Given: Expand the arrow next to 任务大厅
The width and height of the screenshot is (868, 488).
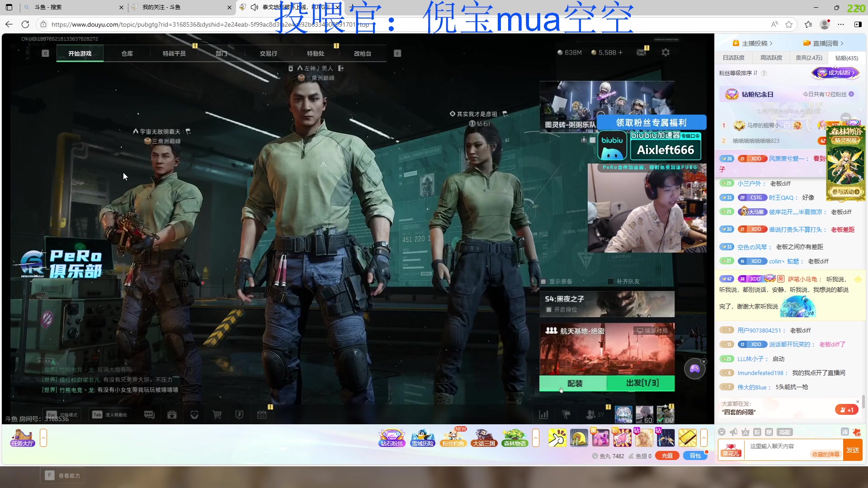Looking at the screenshot, I should (43, 438).
